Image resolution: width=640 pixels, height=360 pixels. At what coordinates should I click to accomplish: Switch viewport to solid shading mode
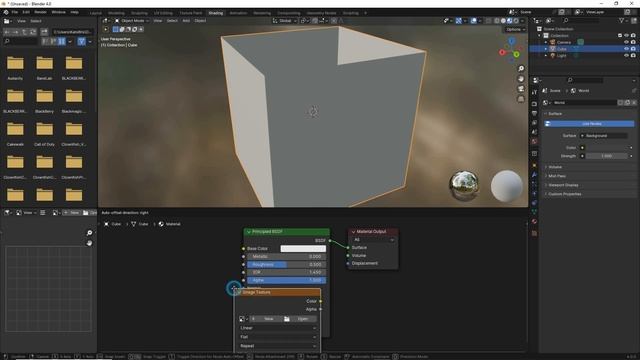503,21
